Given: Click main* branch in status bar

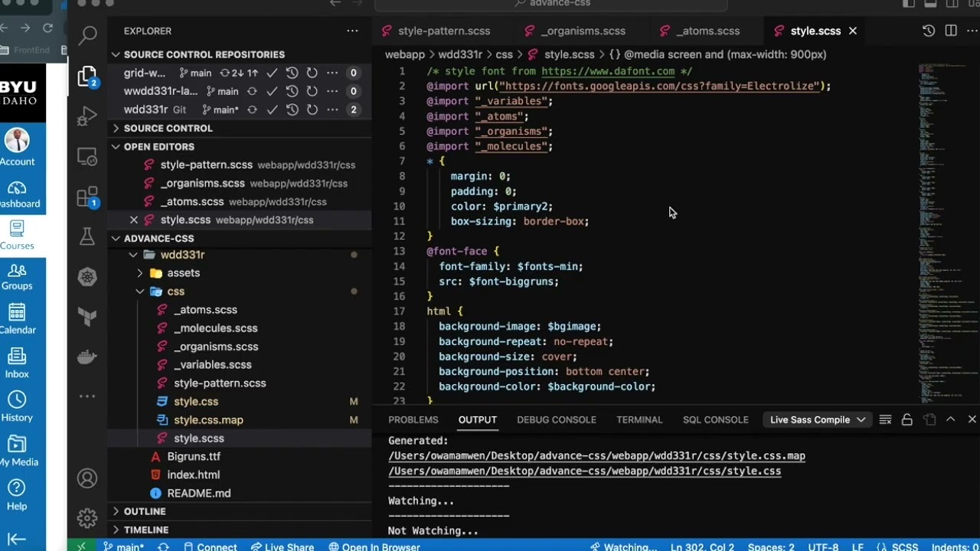Looking at the screenshot, I should [x=123, y=546].
